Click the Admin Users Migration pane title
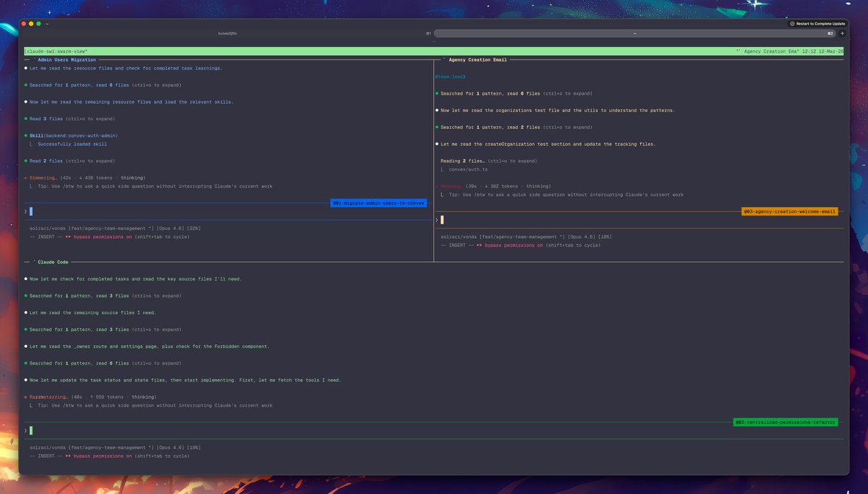 tap(67, 60)
